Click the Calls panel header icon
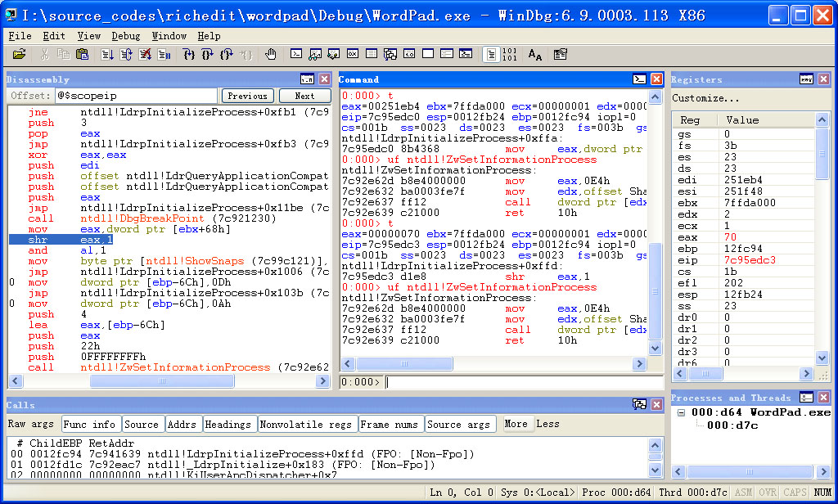Screen dimensions: 838x504 [639, 404]
